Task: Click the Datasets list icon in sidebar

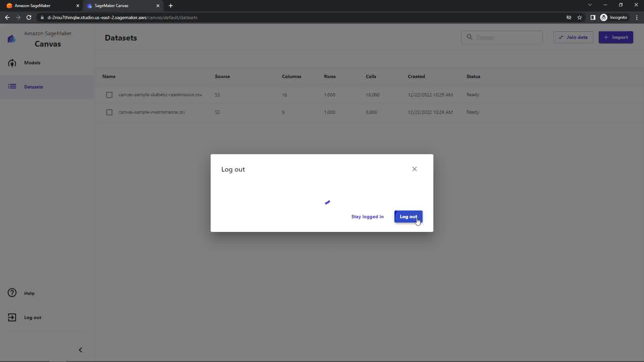Action: 12,86
